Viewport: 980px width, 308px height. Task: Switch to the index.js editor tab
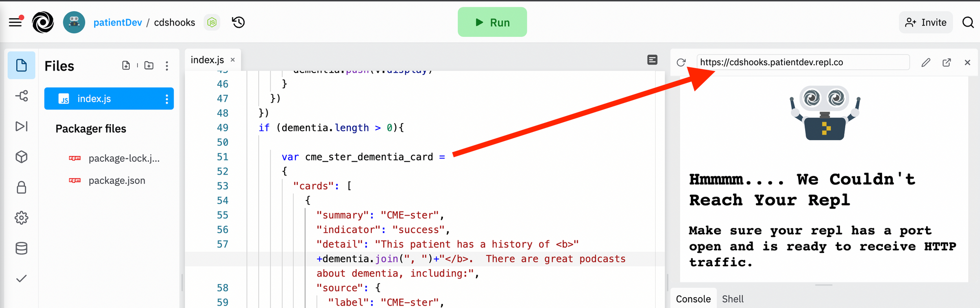click(207, 60)
